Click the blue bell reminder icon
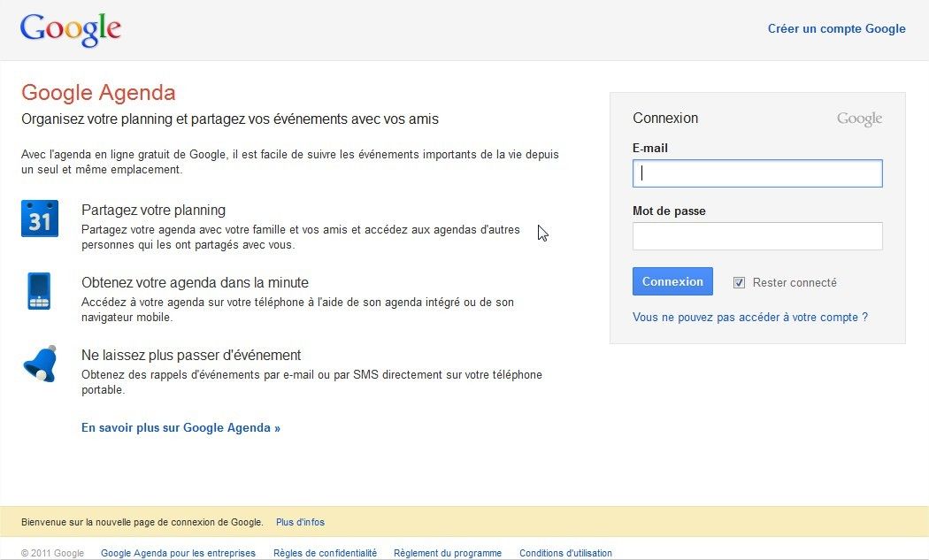 [41, 364]
